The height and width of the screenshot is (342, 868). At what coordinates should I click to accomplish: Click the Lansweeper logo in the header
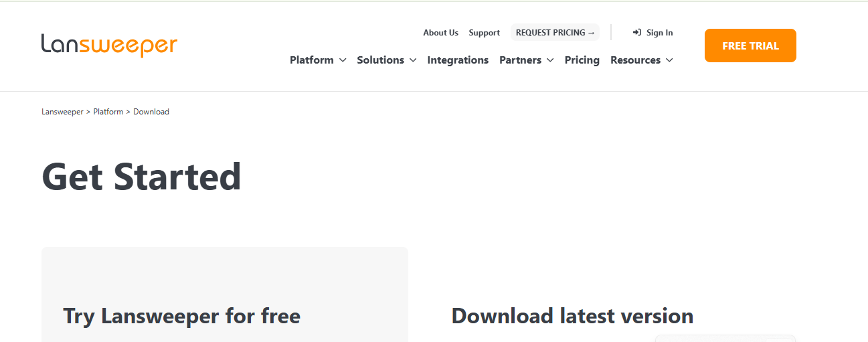[109, 45]
